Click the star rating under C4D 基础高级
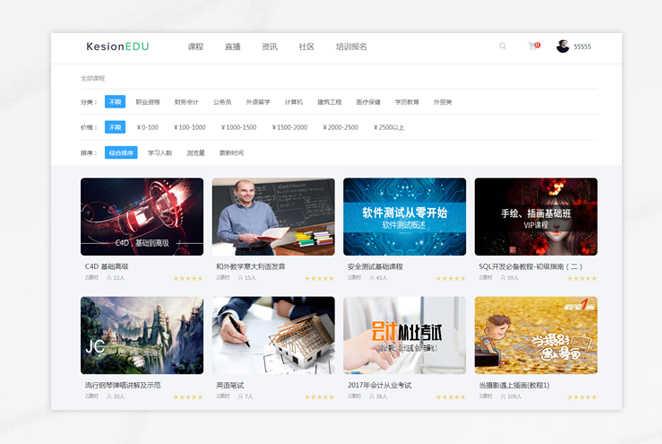Viewport: 662px width, 444px height. click(x=188, y=278)
